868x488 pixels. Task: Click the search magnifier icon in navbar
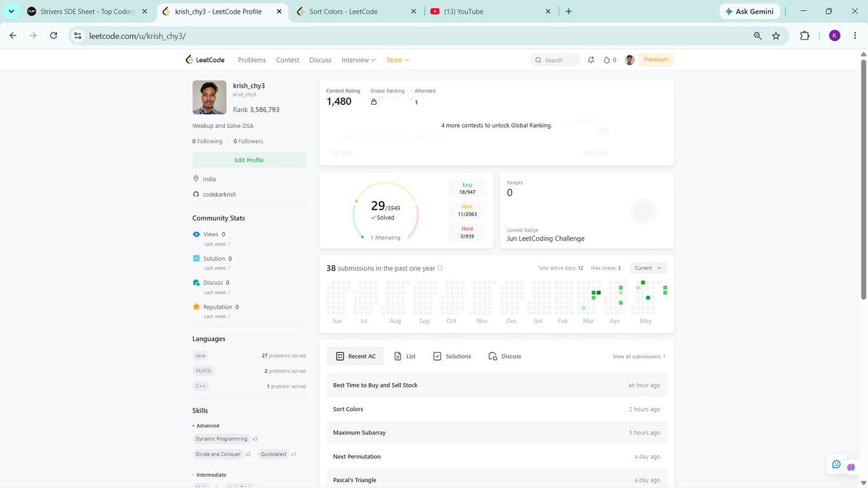(539, 60)
